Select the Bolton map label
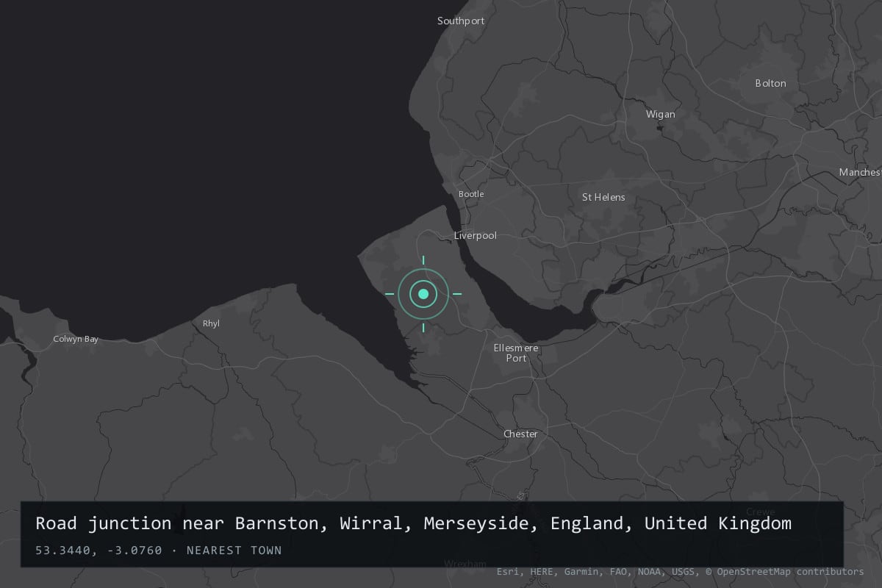The width and height of the screenshot is (882, 588). click(x=770, y=83)
